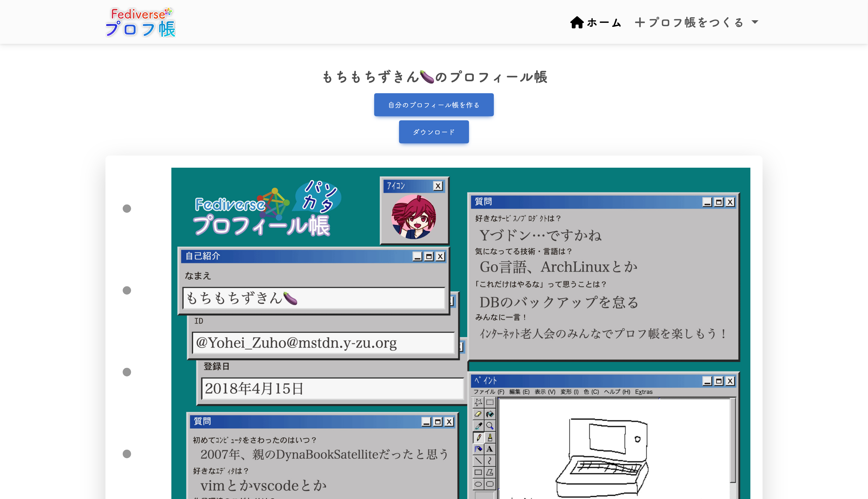
Task: Open the ヘルプ (H) menu in Paint
Action: coord(617,392)
